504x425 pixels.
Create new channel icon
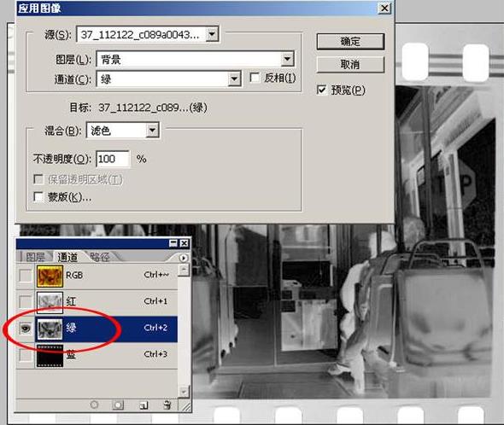coord(144,405)
